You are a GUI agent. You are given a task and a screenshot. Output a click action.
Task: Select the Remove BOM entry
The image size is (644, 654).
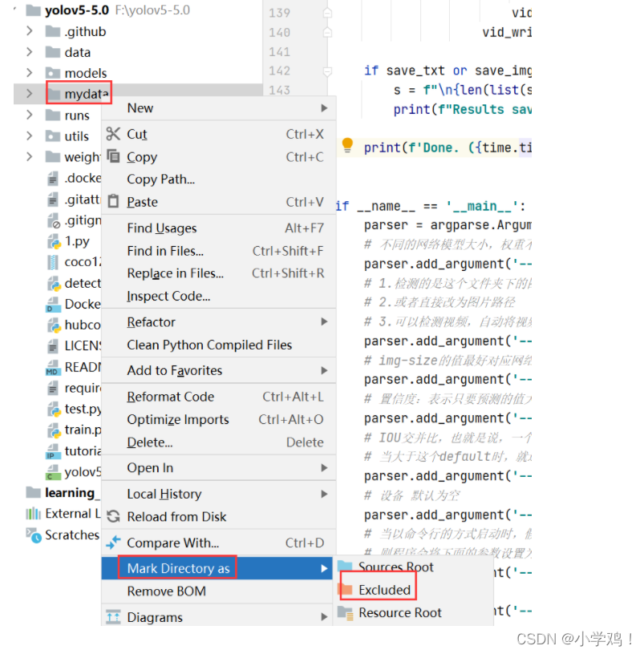coord(166,591)
